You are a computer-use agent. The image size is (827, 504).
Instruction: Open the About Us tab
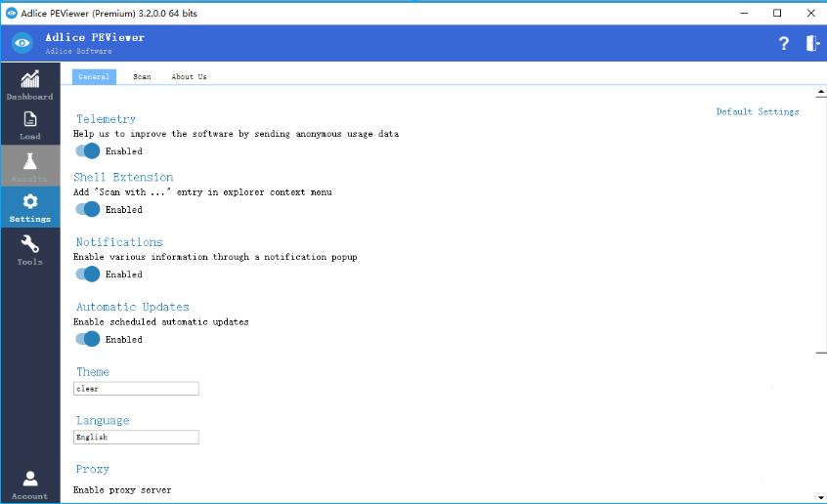point(189,77)
